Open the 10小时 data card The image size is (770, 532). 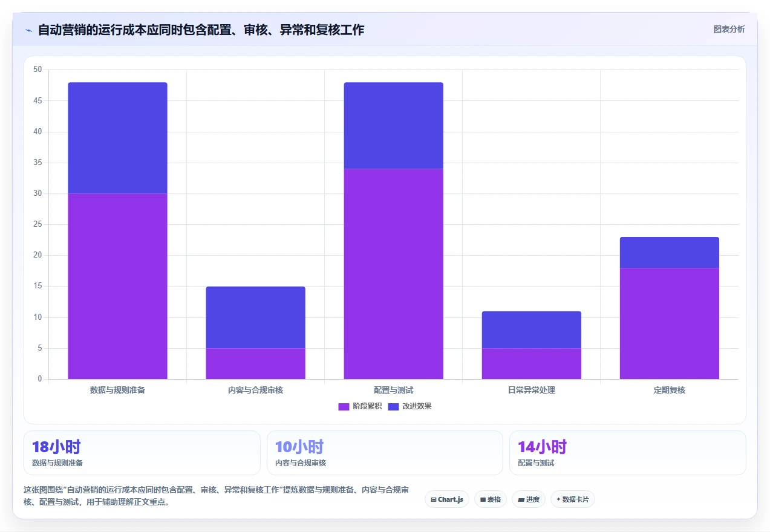pyautogui.click(x=385, y=453)
